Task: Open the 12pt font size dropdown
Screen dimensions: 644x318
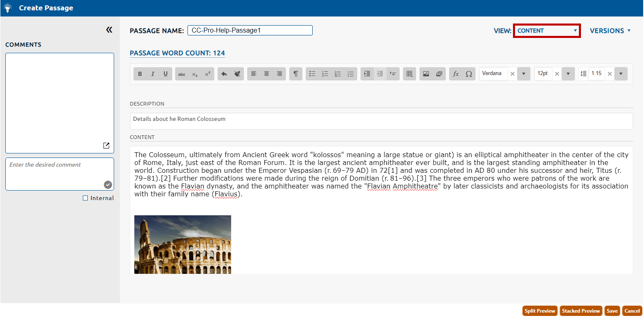Action: pos(568,74)
